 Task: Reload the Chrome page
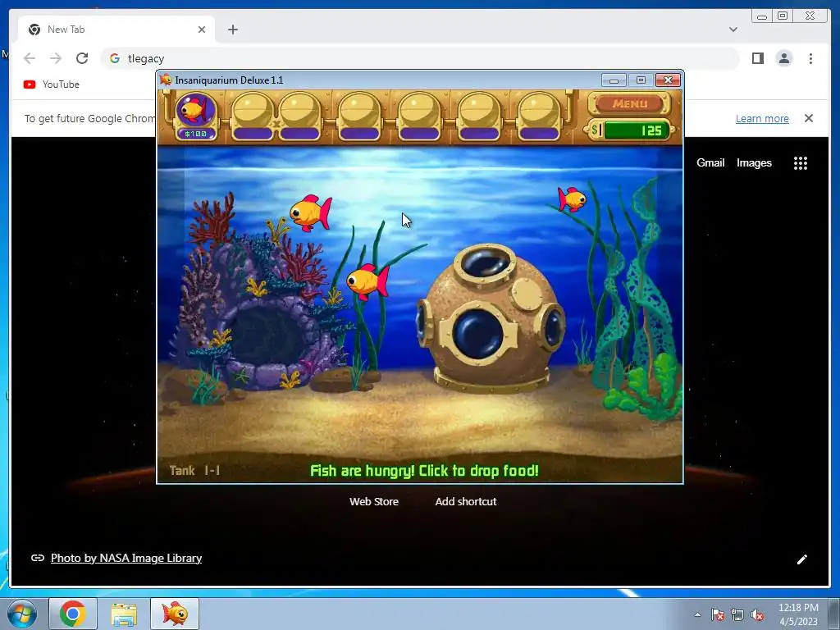click(82, 58)
